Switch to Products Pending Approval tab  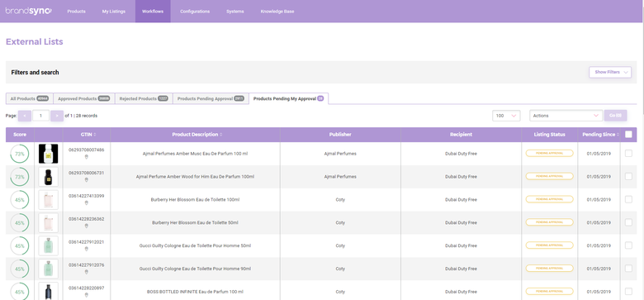click(211, 98)
